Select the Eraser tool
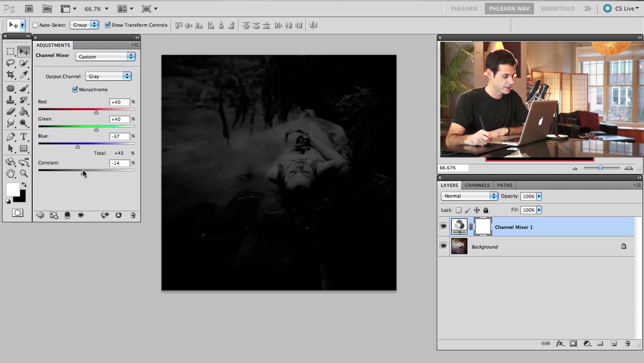 10,112
